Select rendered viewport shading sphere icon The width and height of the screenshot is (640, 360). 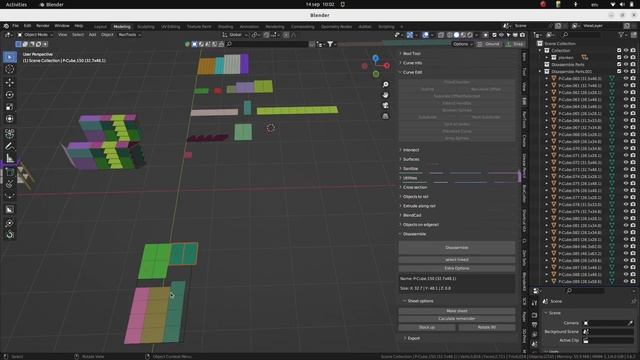point(470,35)
